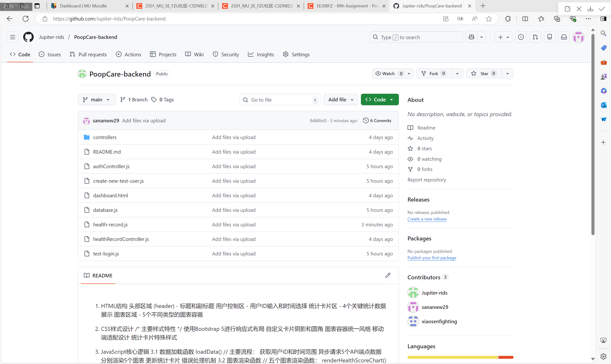Click the yellow JavaScript language bar
The image size is (611, 364).
452,357
